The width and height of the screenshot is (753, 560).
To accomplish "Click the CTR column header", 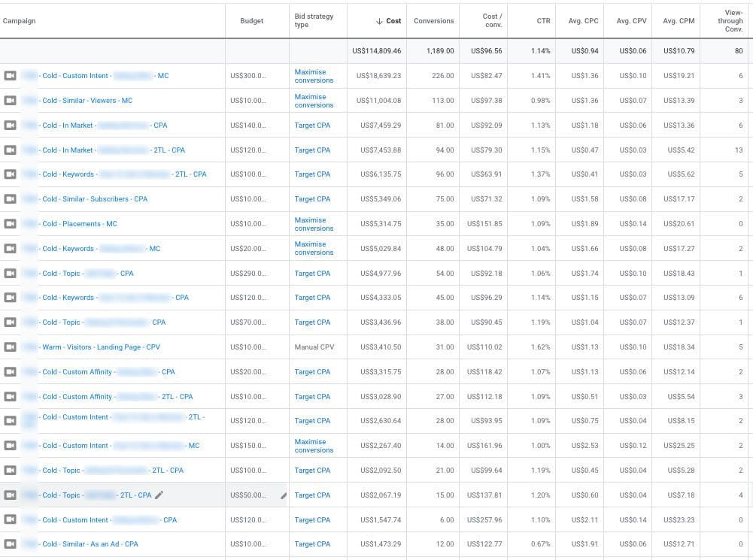I will [x=543, y=20].
